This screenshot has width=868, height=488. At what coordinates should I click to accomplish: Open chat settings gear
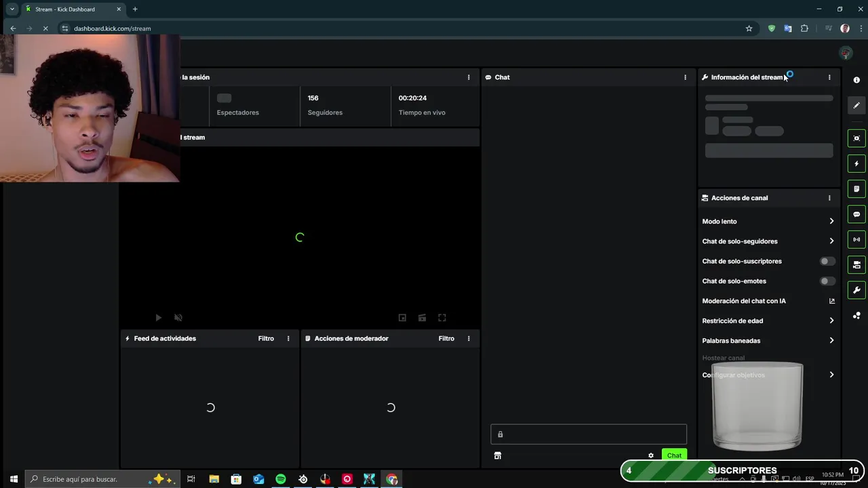651,455
